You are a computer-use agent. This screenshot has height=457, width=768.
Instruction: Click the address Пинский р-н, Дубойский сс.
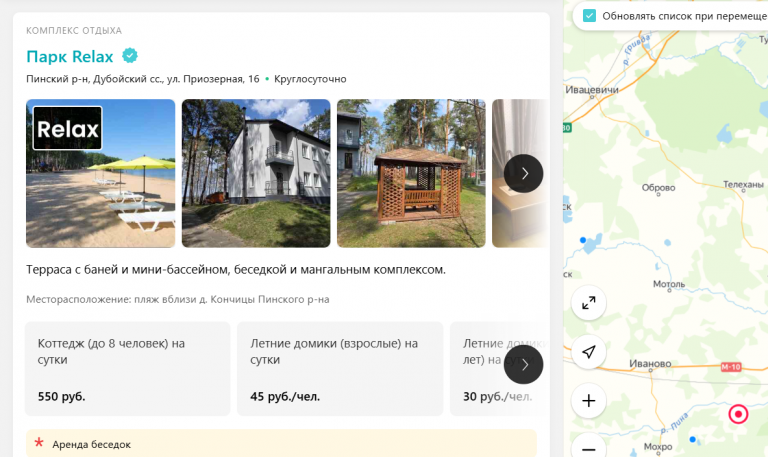[143, 79]
